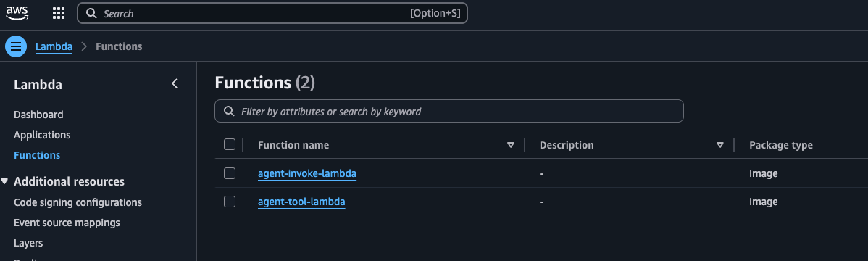
Task: Select the agent-invoke-lambda checkbox
Action: coord(230,173)
